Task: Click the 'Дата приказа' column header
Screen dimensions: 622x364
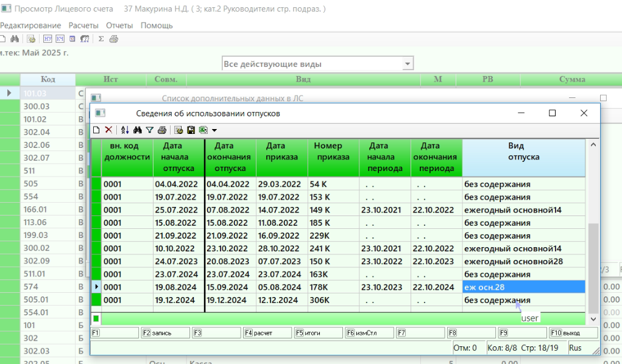Action: tap(281, 157)
